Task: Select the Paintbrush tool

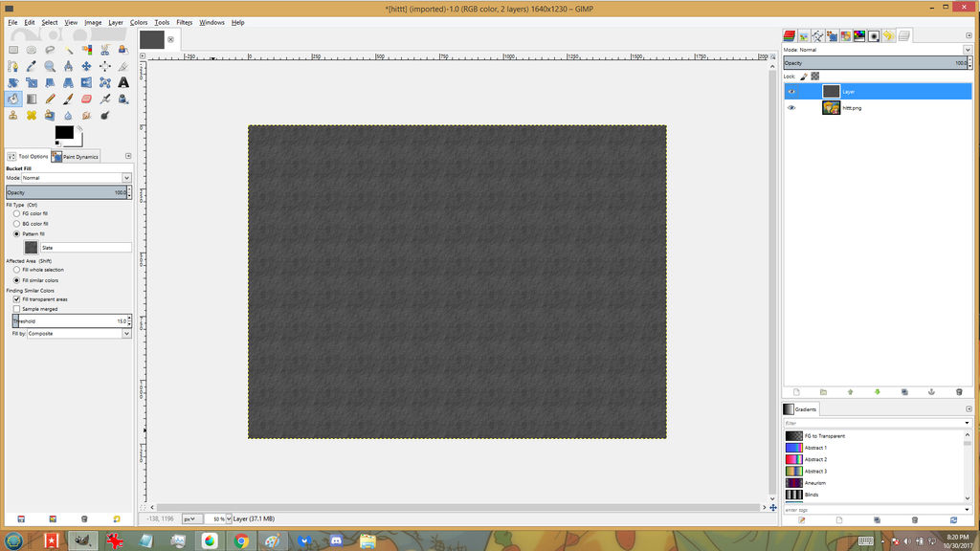Action: tap(68, 99)
